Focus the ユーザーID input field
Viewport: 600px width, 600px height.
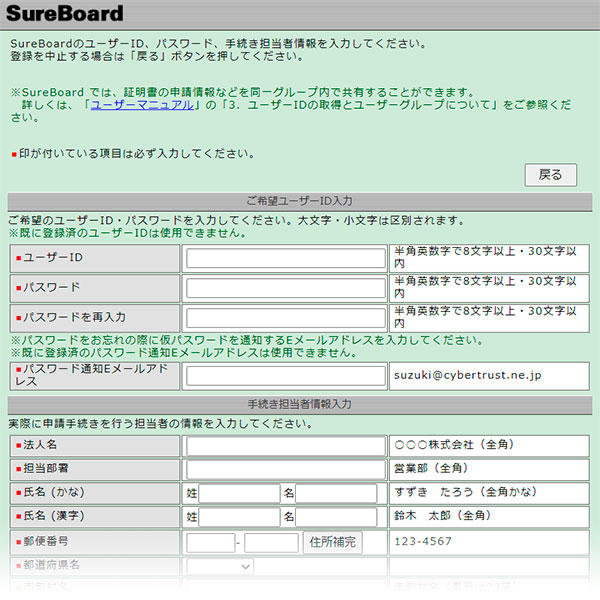(285, 258)
